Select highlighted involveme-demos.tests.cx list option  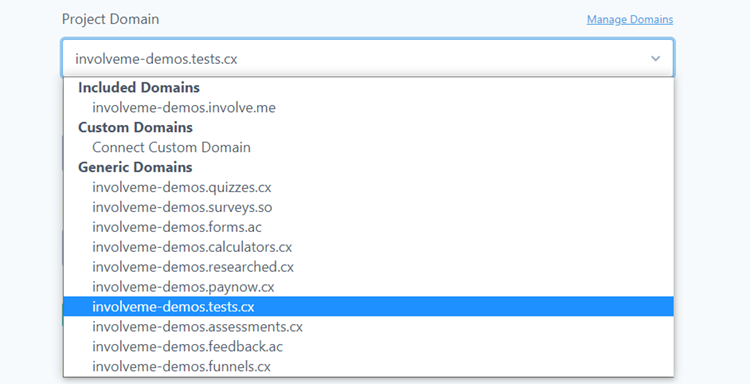[x=368, y=307]
